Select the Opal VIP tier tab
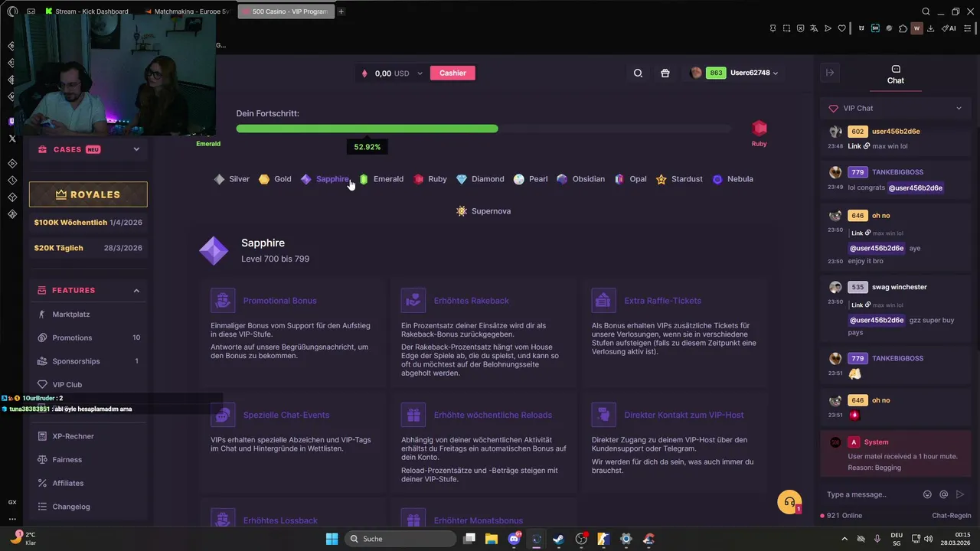 tap(630, 179)
